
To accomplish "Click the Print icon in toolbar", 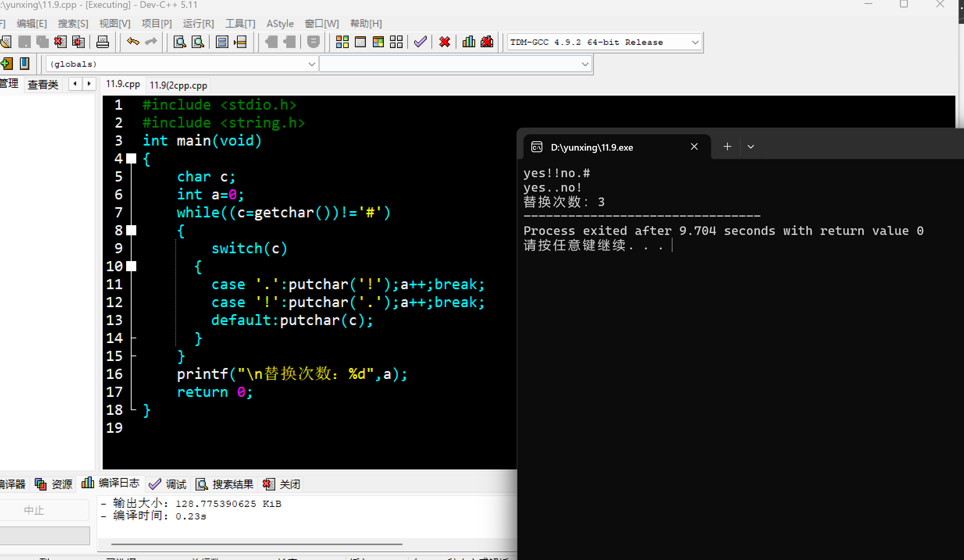I will pyautogui.click(x=102, y=42).
